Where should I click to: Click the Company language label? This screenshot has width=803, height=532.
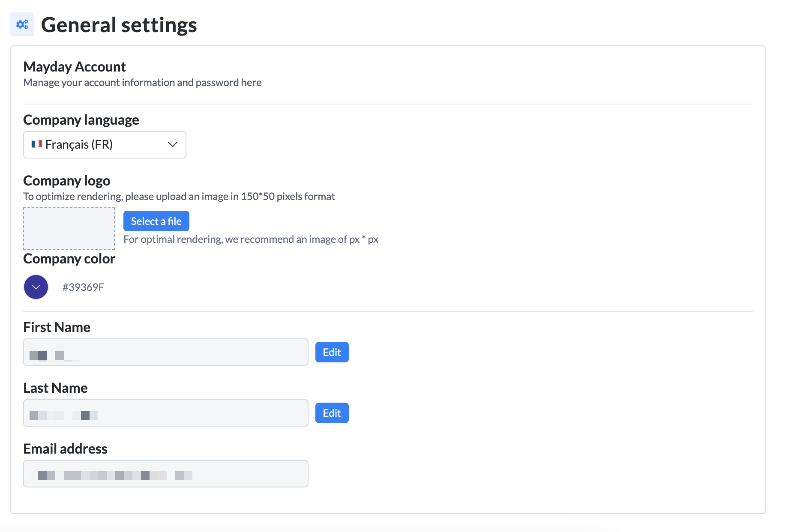click(81, 120)
